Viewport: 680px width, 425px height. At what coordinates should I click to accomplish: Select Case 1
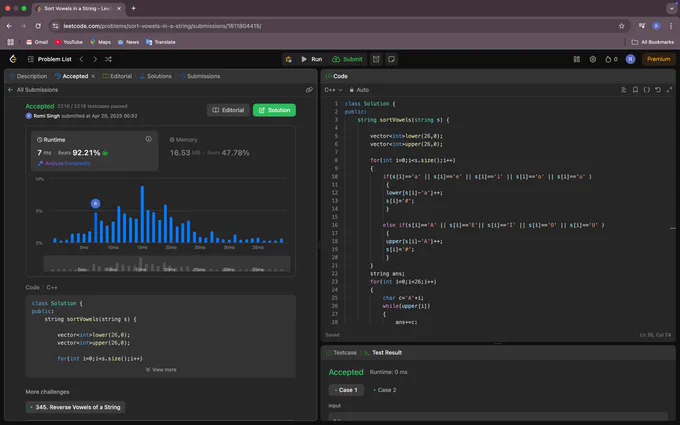coord(346,390)
